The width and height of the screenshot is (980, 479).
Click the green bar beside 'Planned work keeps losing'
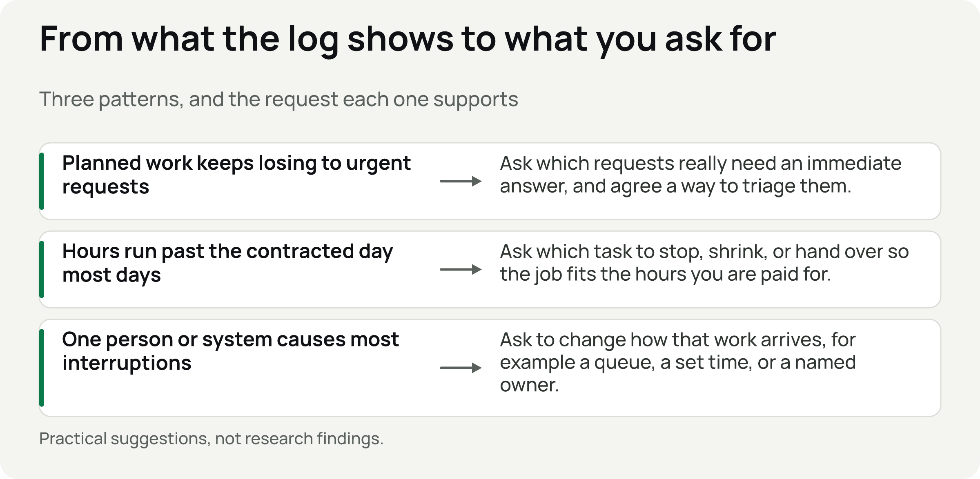click(x=42, y=181)
